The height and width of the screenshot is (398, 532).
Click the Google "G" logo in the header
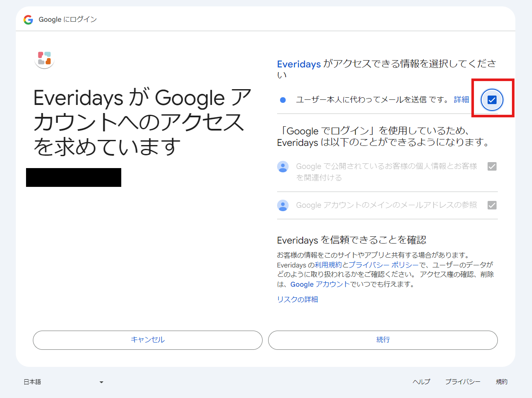coord(28,19)
